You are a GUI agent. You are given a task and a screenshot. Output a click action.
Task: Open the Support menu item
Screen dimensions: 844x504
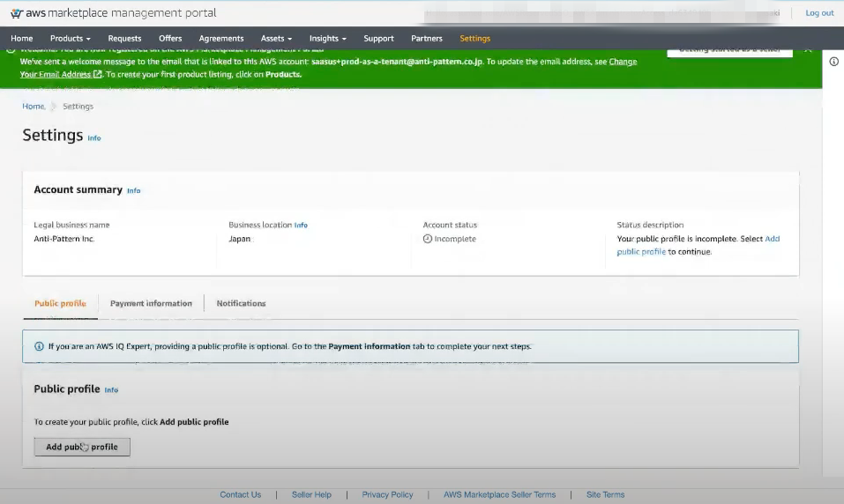378,39
